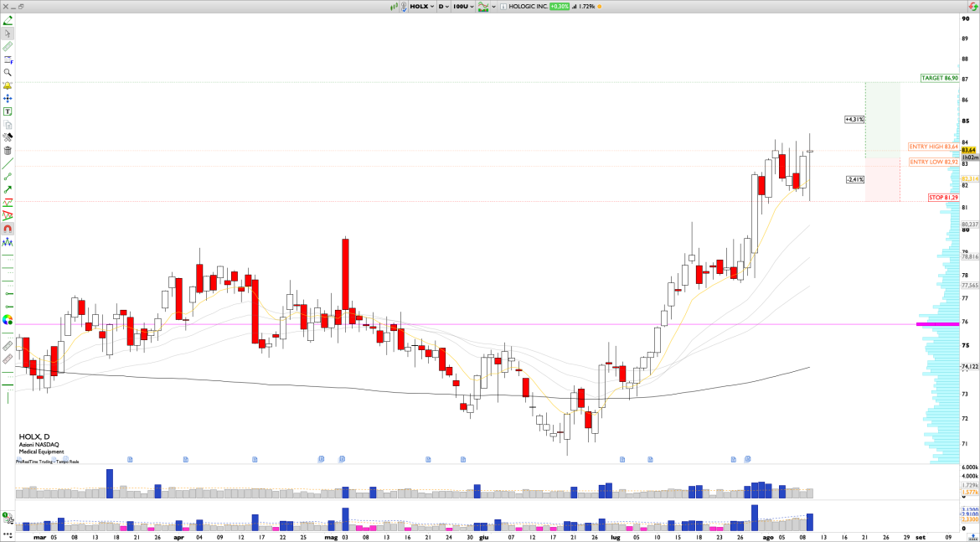980x542 pixels.
Task: Open the color wheel palette
Action: click(x=8, y=319)
